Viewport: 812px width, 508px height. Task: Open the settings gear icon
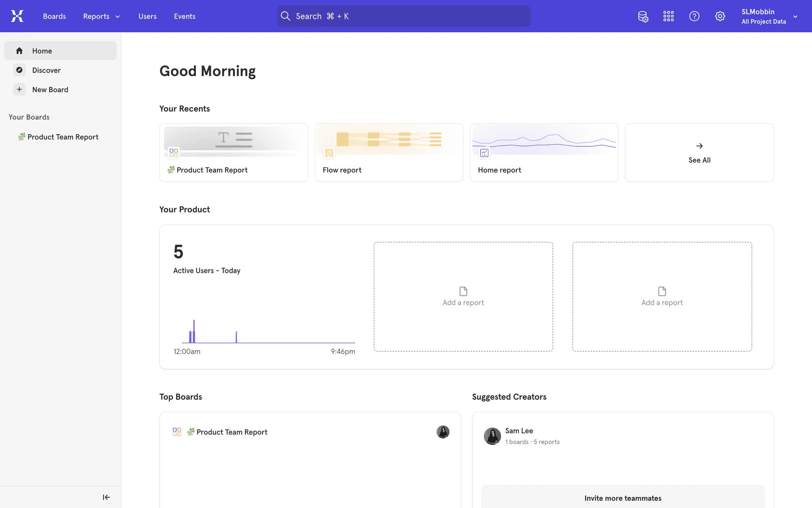(x=720, y=17)
